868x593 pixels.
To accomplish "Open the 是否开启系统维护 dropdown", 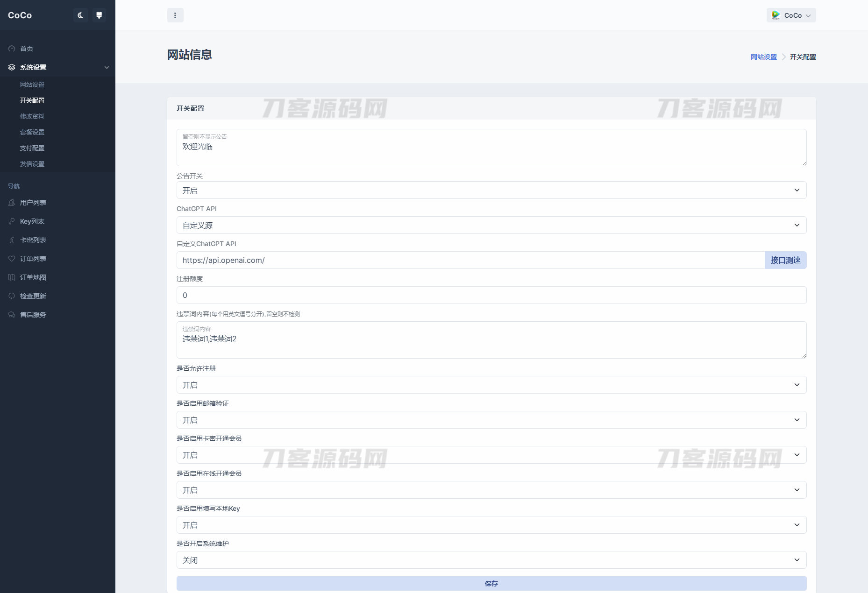I will tap(491, 560).
